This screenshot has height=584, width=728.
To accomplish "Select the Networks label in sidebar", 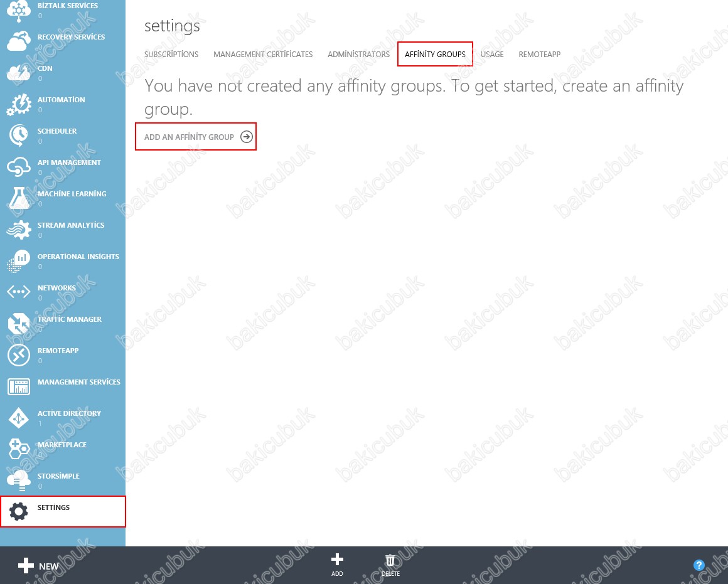I will [x=56, y=288].
